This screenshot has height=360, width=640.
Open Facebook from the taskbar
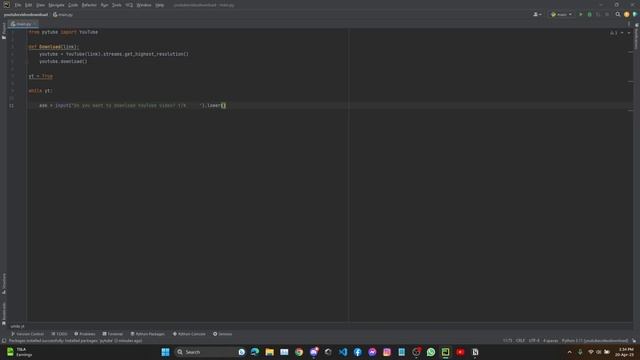click(358, 352)
